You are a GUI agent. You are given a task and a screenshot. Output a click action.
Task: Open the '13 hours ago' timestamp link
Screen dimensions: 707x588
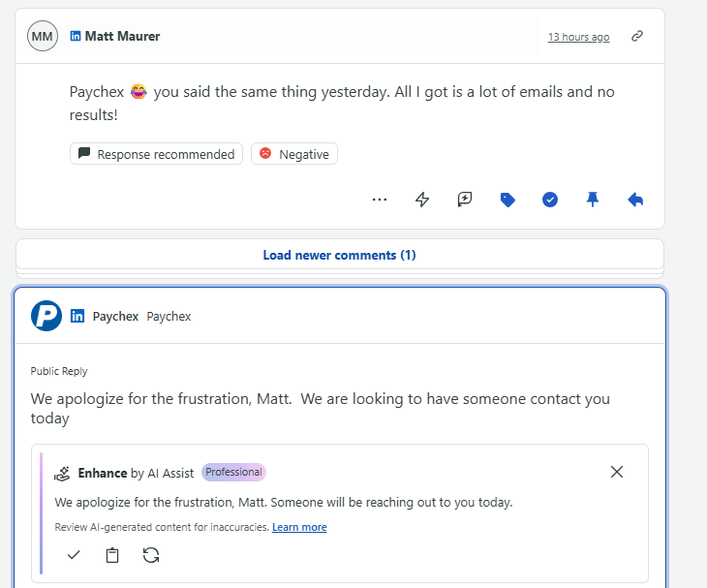point(578,37)
